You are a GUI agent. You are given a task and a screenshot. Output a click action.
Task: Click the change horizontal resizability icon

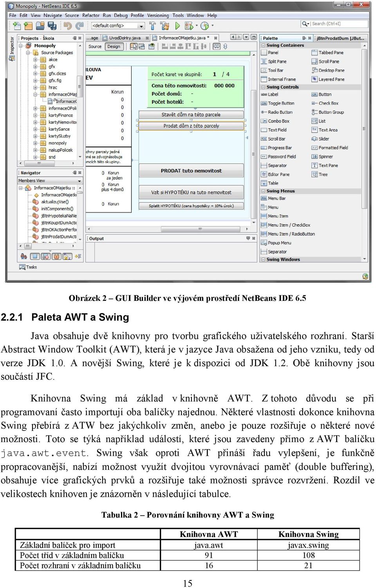click(217, 46)
